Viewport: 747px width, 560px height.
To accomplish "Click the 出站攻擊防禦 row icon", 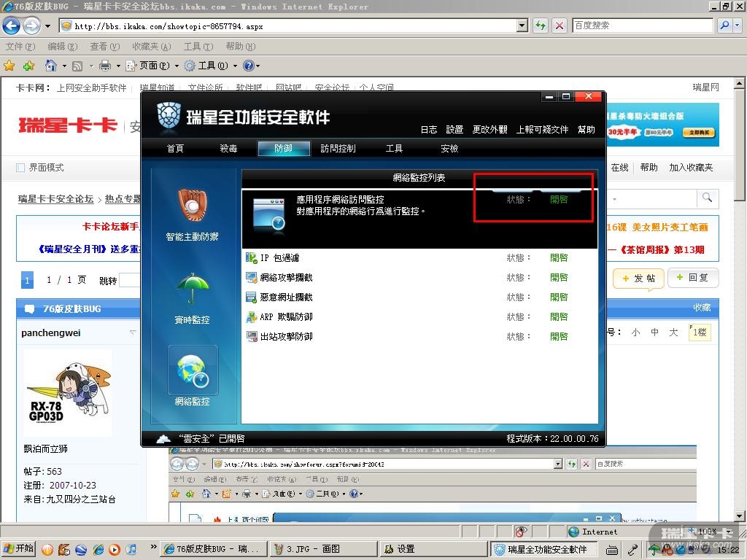I will coord(251,337).
